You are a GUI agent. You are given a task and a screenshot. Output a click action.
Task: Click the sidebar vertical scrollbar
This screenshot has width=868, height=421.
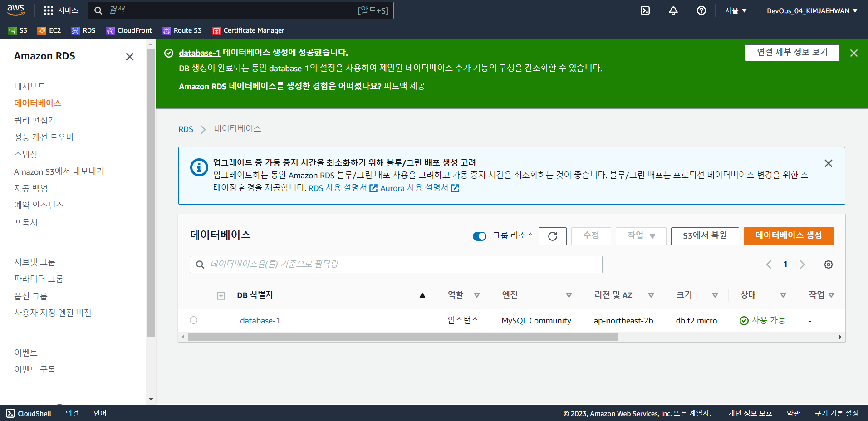[151, 193]
